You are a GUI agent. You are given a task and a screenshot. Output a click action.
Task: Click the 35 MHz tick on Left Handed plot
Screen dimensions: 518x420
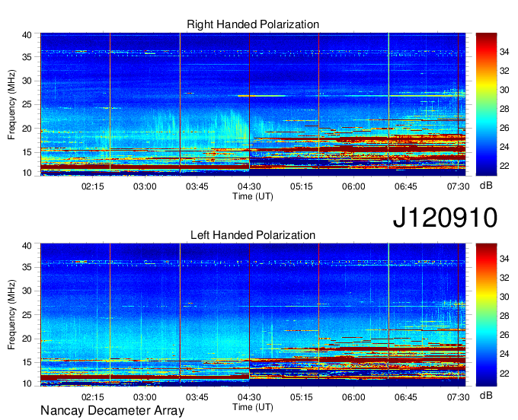point(27,267)
